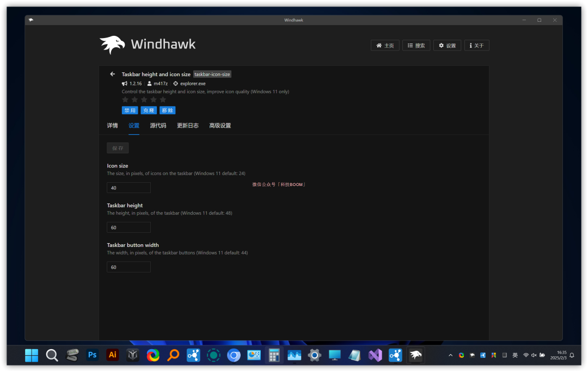Switch to the 详情 tab
588x372 pixels.
coord(112,126)
